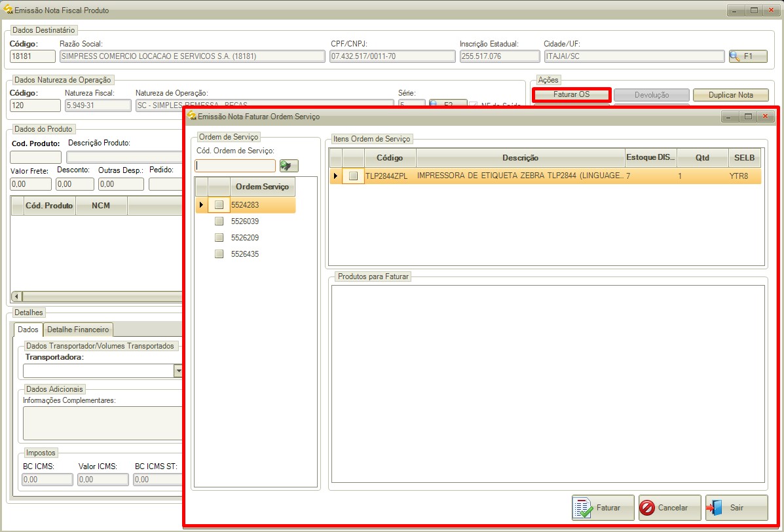Click the Natureza de Operação Código field 120
Screen dimensions: 784x532
point(35,105)
